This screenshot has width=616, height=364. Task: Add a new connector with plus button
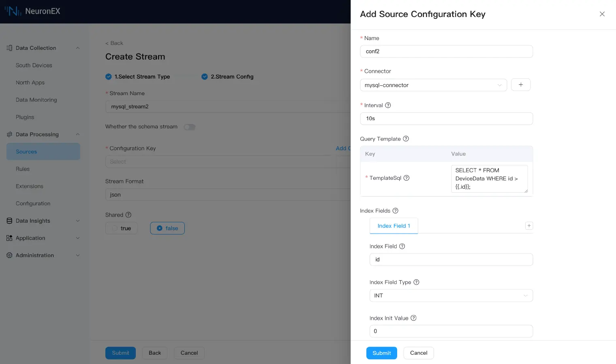[x=521, y=85]
